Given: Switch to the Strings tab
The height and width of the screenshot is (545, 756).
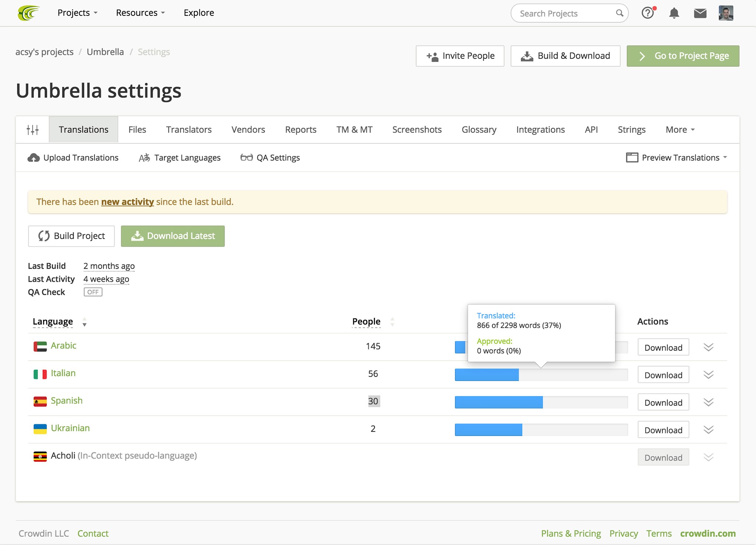Looking at the screenshot, I should click(x=632, y=130).
